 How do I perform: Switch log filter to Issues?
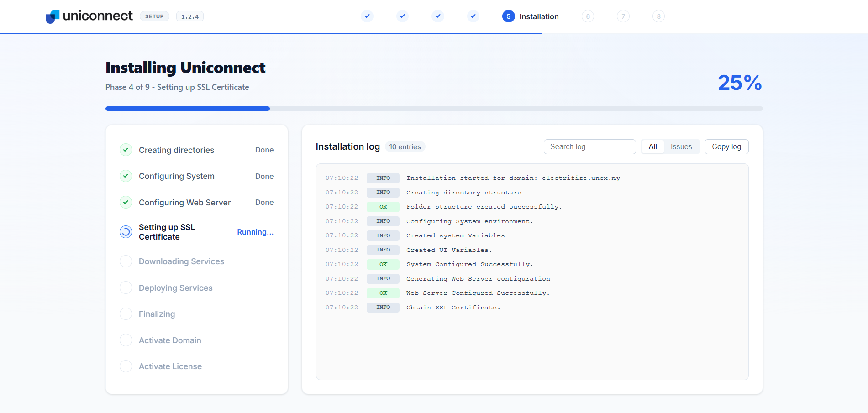[x=681, y=146]
